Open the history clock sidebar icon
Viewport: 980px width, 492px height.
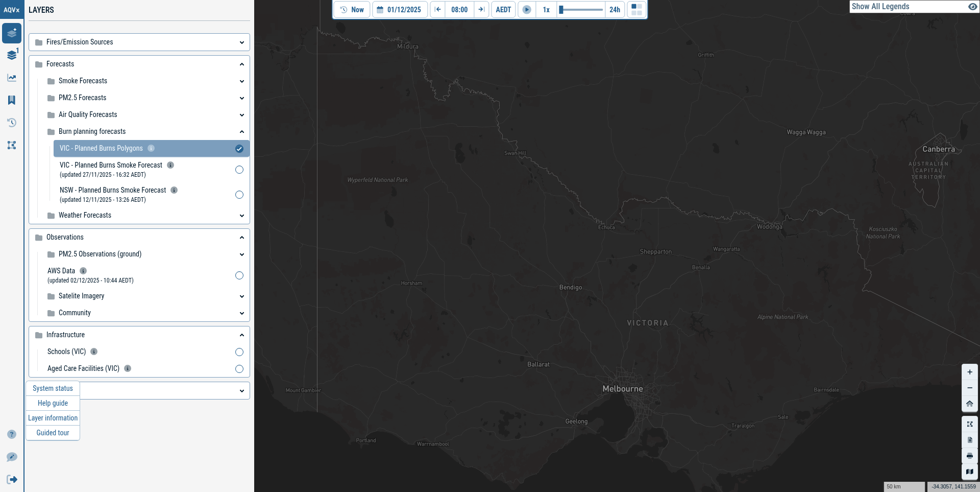[x=12, y=123]
